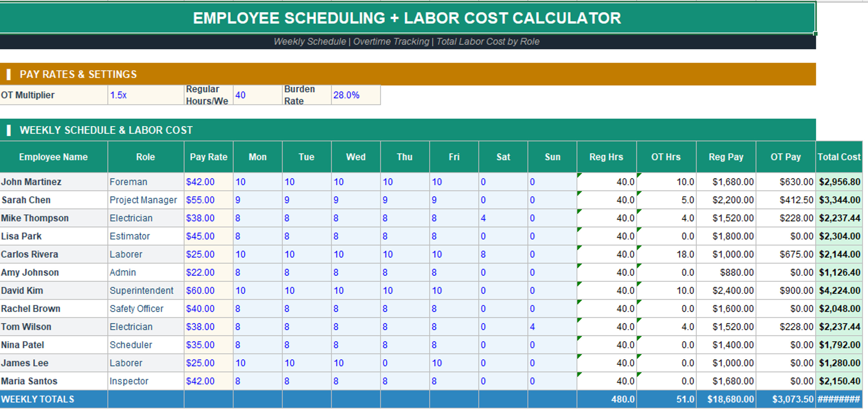Viewport: 868px width, 416px height.
Task: Select the Weekly Totals label cell
Action: pos(54,399)
